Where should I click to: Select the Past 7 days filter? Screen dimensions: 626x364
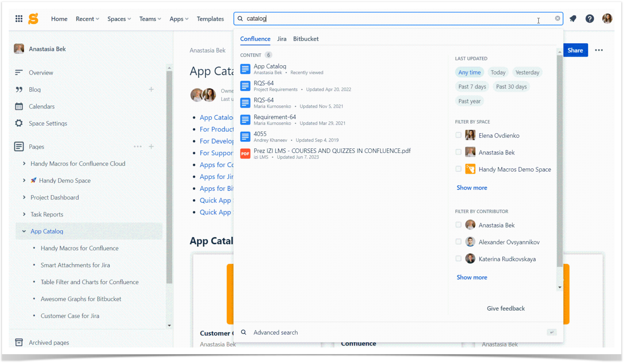(x=472, y=86)
